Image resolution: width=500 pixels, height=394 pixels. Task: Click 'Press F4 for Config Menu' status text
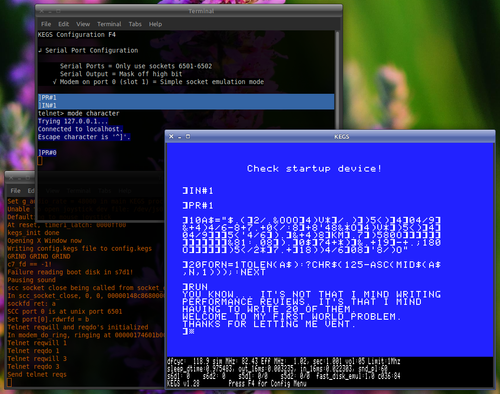267,384
